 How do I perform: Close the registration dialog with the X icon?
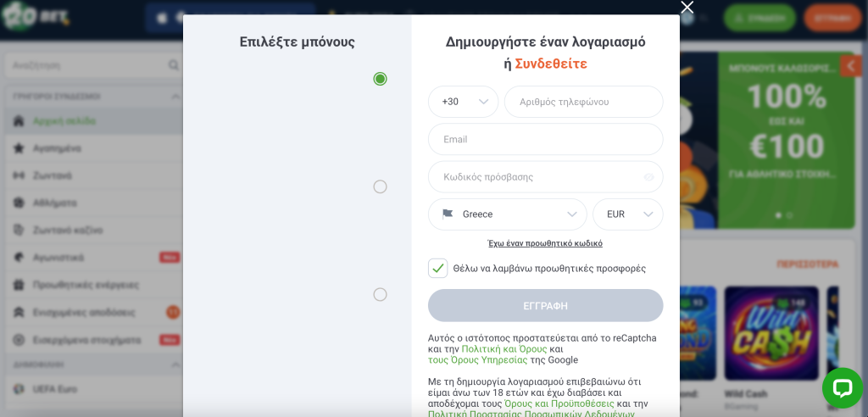pyautogui.click(x=687, y=7)
